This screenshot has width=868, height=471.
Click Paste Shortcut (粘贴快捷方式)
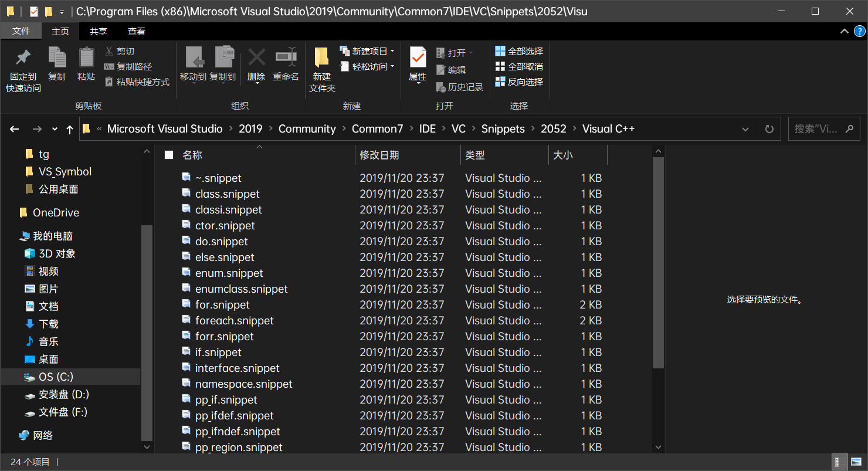point(137,82)
